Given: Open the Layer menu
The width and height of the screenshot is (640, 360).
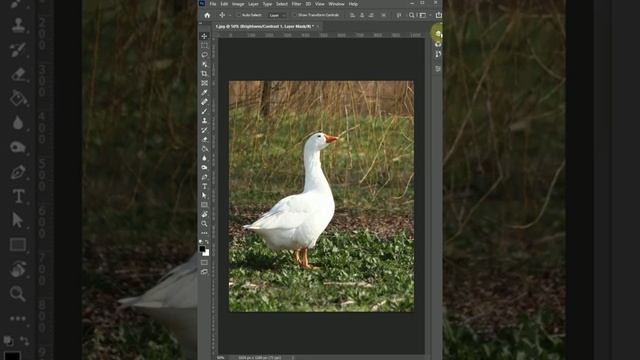Looking at the screenshot, I should click(253, 4).
